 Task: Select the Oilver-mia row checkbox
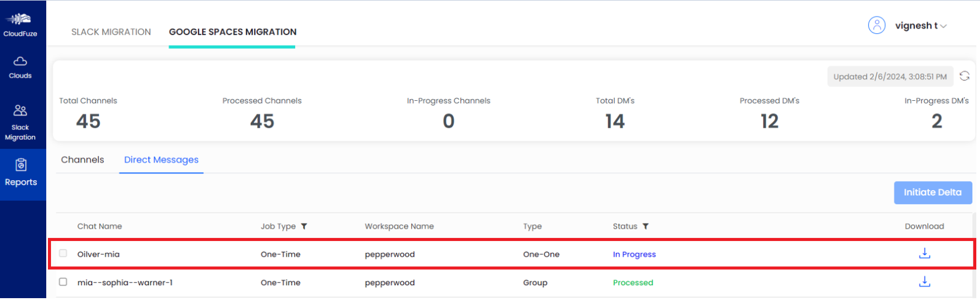pyautogui.click(x=63, y=253)
